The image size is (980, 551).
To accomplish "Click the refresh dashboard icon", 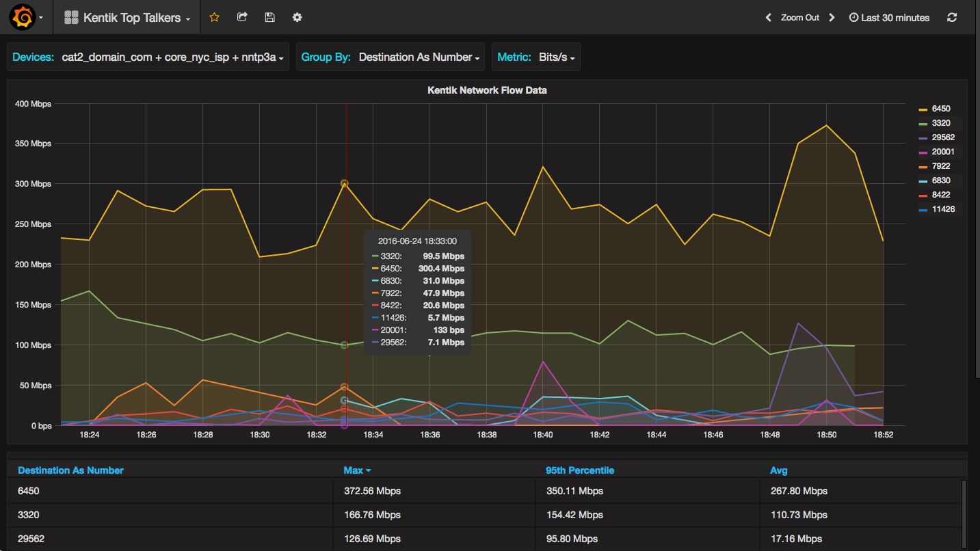I will click(952, 18).
